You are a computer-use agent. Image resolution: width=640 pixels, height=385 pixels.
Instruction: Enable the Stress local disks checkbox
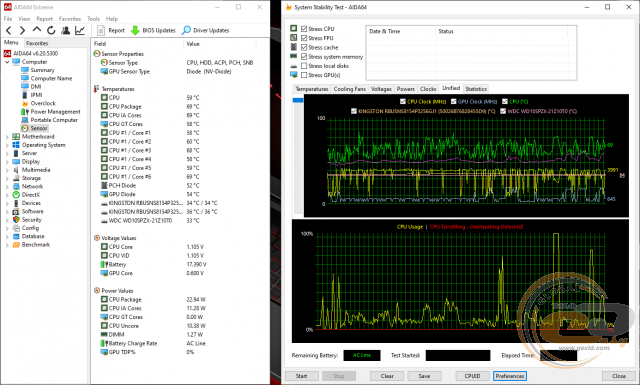coord(304,66)
